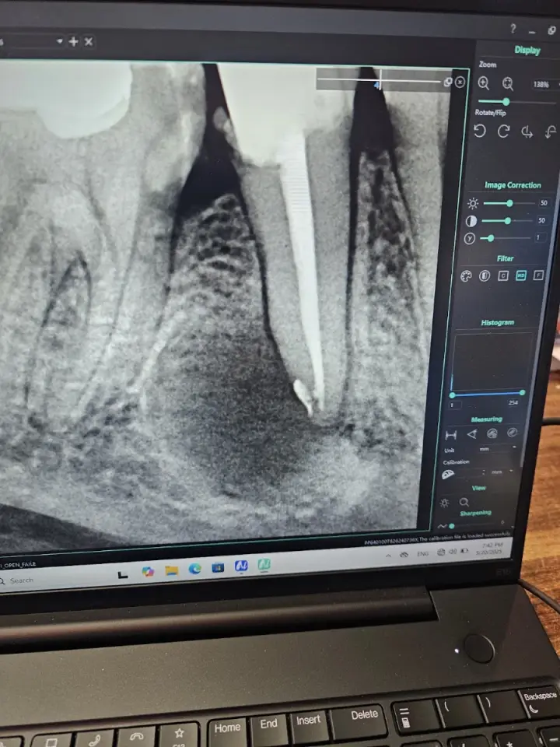
Task: Apply the invert filter icon
Action: click(485, 275)
